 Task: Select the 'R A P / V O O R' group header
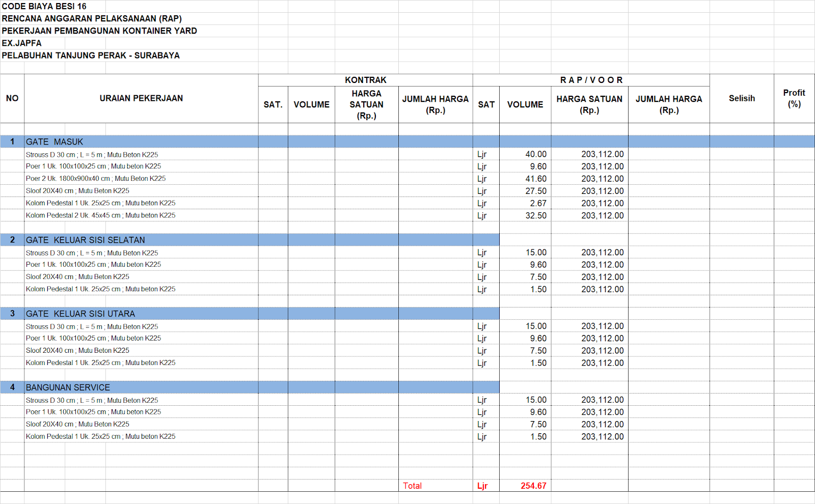pos(591,80)
